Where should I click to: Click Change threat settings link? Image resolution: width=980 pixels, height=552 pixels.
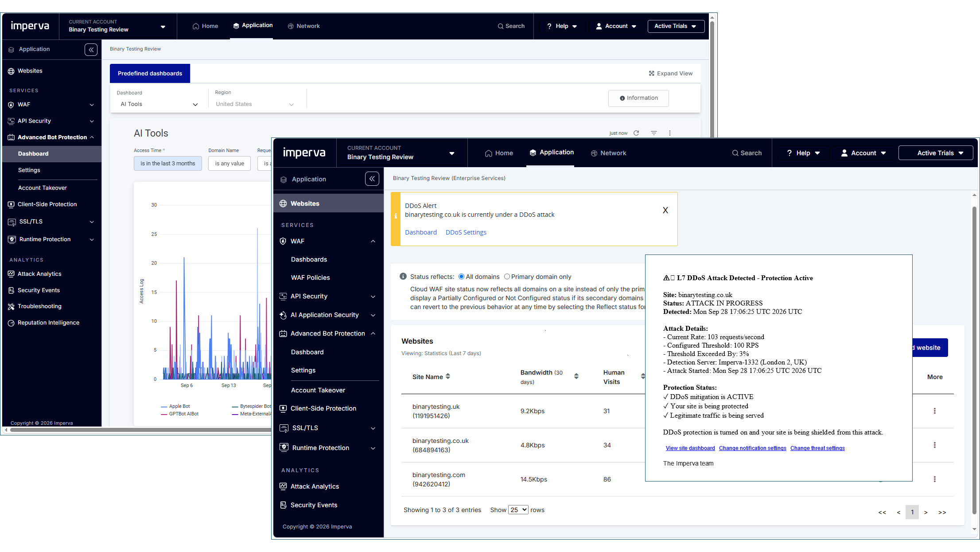pyautogui.click(x=817, y=448)
